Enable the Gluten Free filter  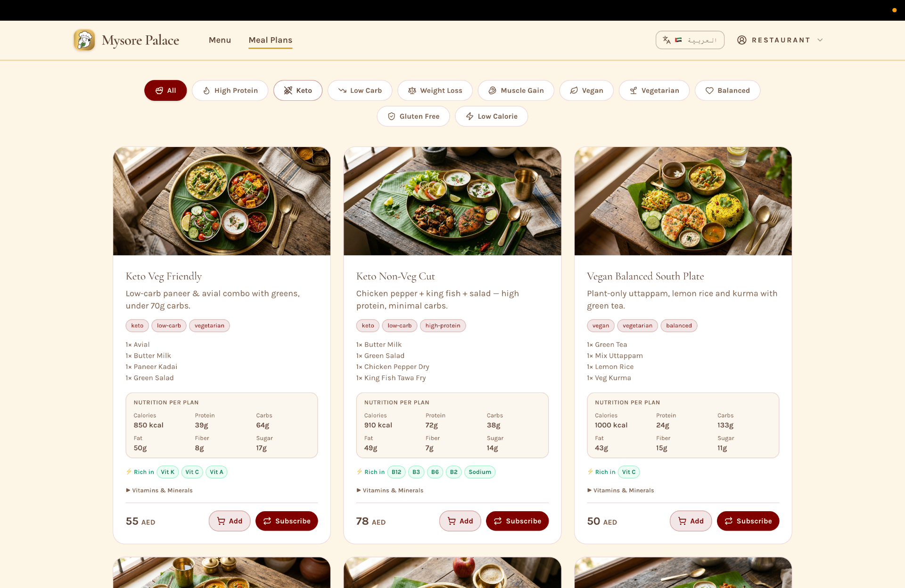point(413,116)
